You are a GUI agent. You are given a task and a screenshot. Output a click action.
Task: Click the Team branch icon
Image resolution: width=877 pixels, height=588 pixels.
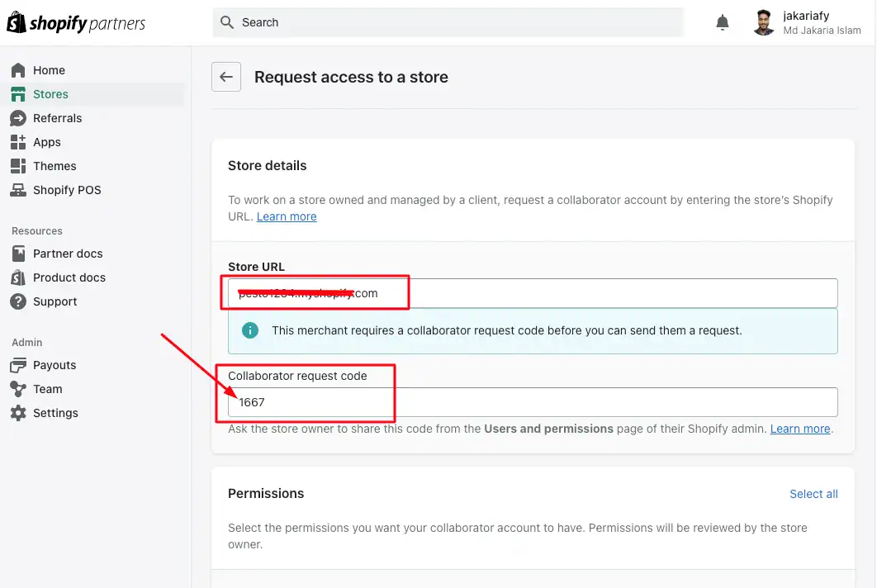pos(18,389)
